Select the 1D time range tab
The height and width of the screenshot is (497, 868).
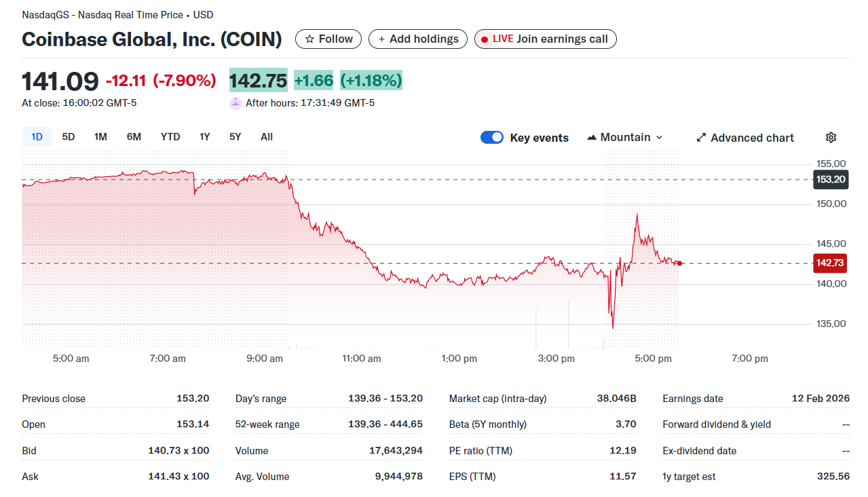(x=37, y=137)
